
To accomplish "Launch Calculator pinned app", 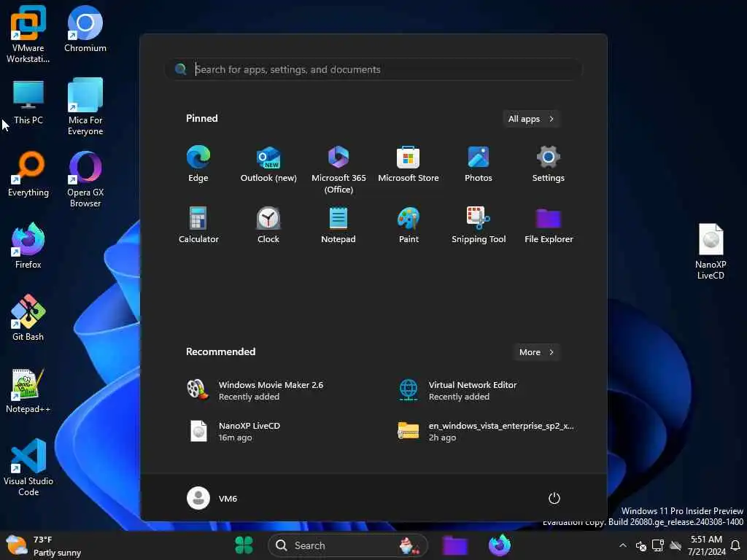I will tap(198, 225).
